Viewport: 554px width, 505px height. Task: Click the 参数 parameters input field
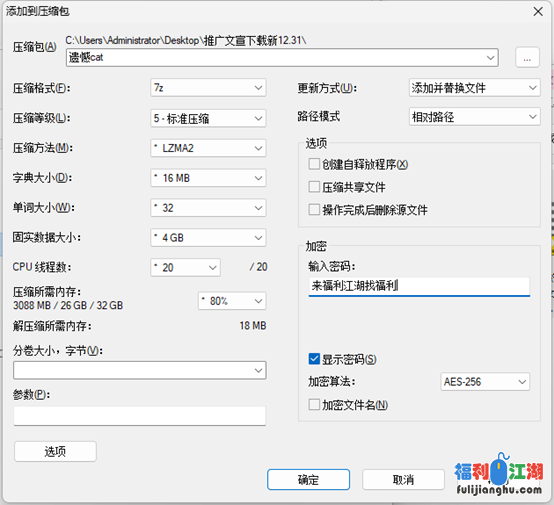click(140, 416)
